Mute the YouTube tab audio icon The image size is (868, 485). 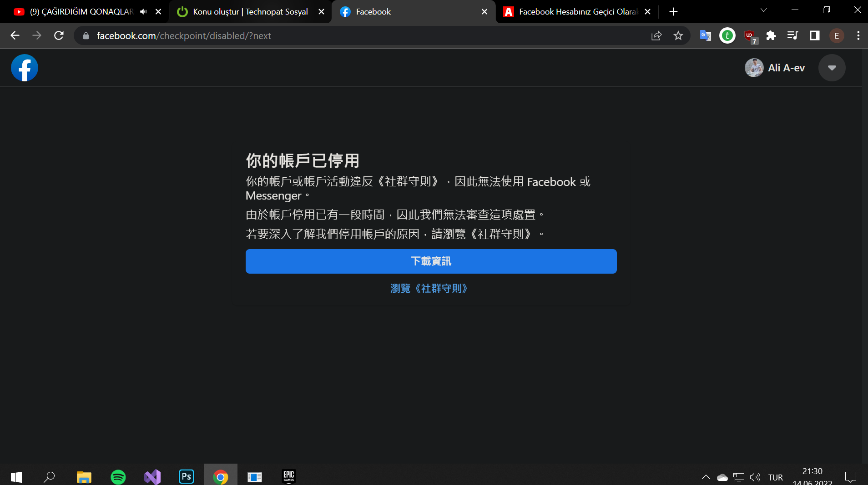(143, 12)
